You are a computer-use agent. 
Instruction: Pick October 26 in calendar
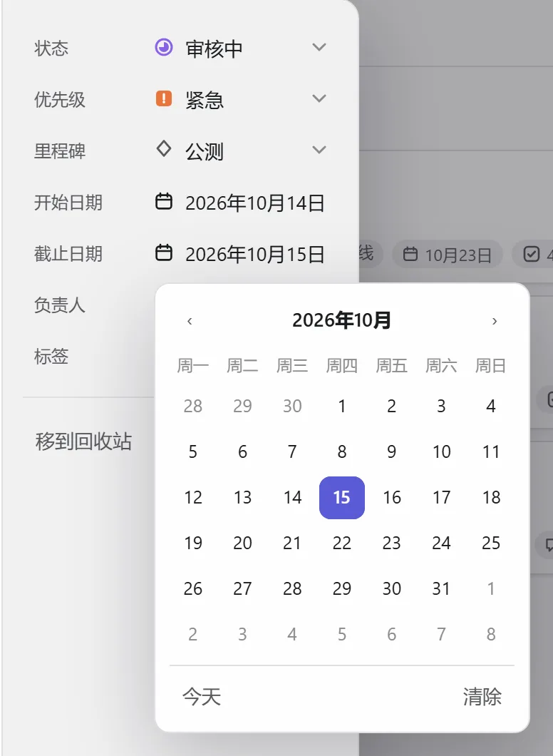pos(193,588)
